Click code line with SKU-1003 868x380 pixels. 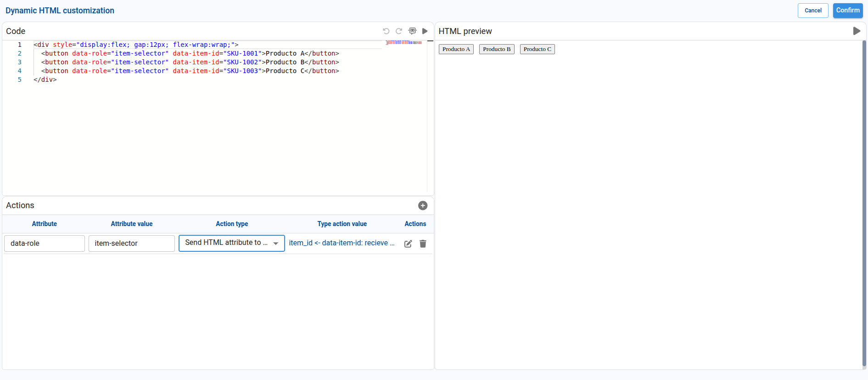pos(190,71)
